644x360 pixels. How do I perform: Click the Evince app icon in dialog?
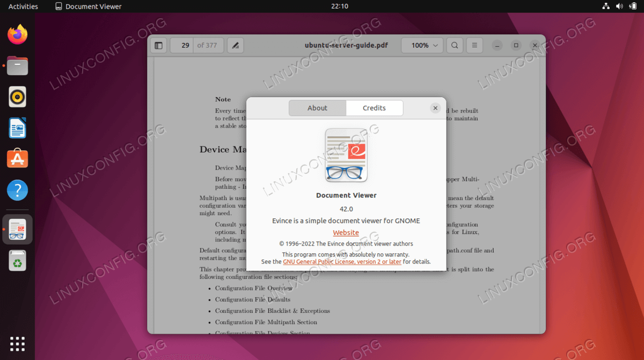pyautogui.click(x=346, y=155)
